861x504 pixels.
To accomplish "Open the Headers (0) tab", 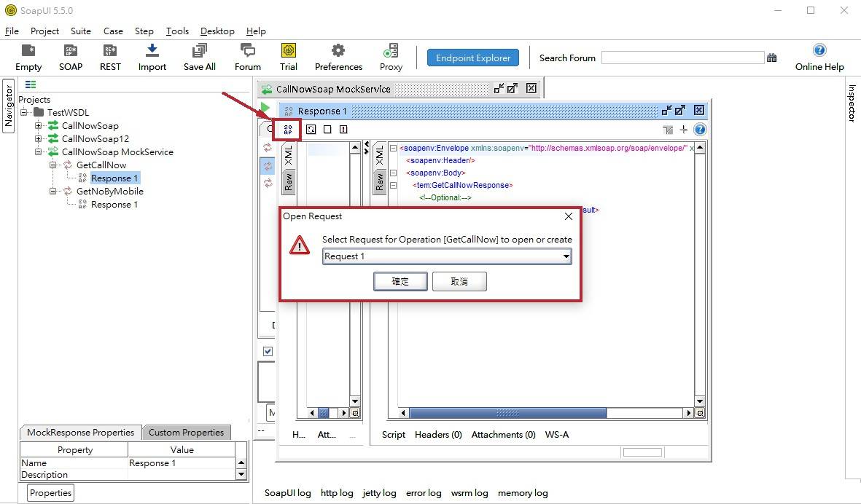I will click(x=438, y=434).
